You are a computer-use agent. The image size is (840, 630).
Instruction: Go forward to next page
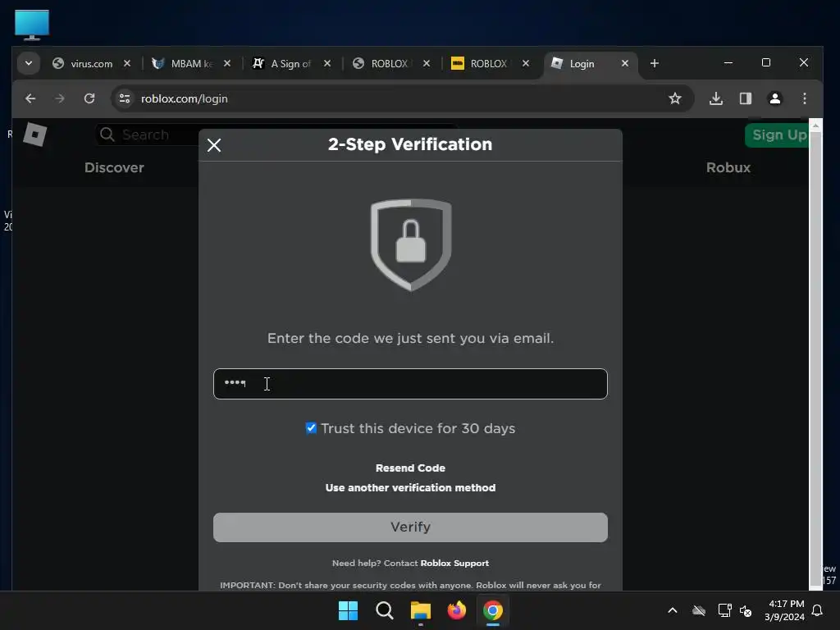60,98
